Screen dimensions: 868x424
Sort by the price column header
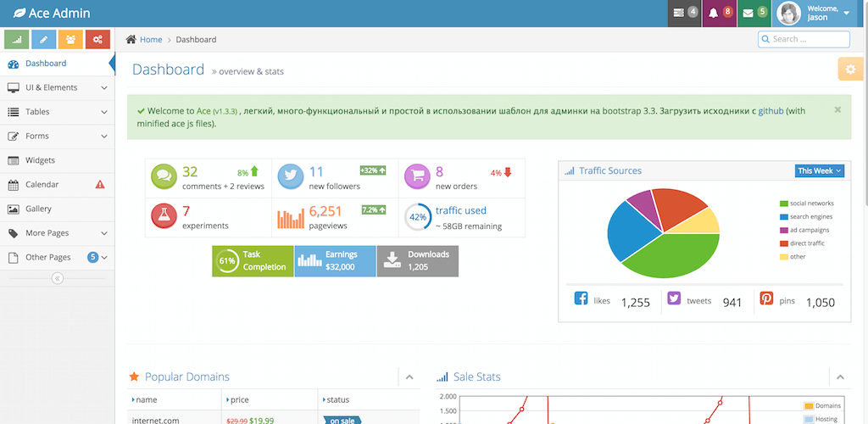tap(270, 399)
